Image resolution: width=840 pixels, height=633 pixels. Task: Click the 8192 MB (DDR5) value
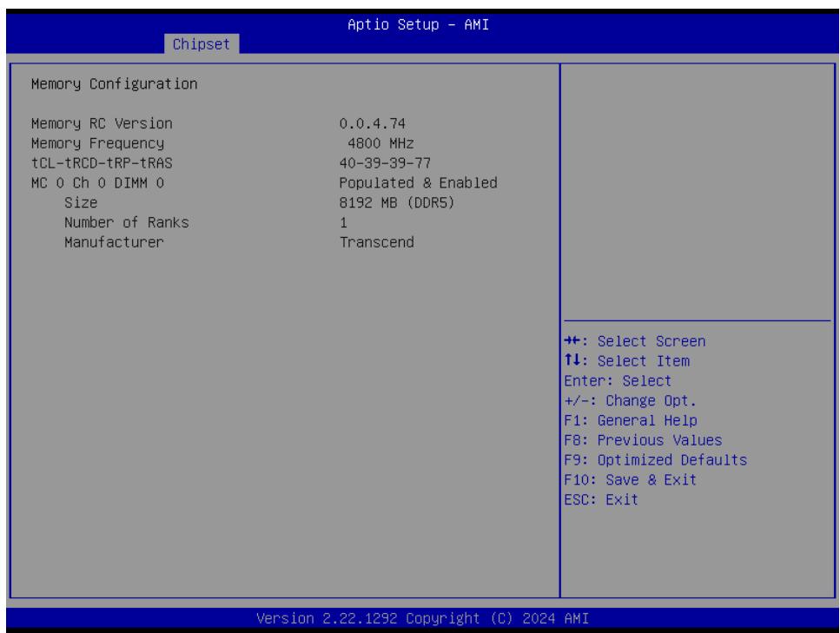coord(396,202)
